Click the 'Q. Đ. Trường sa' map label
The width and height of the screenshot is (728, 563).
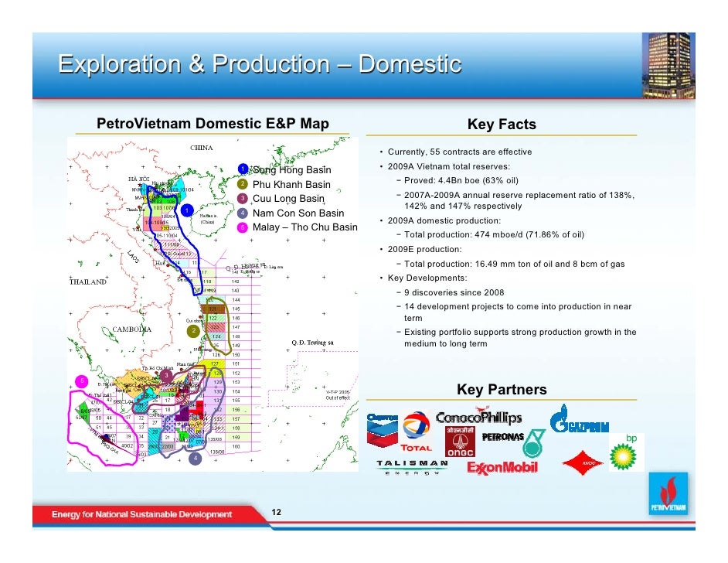pos(312,343)
